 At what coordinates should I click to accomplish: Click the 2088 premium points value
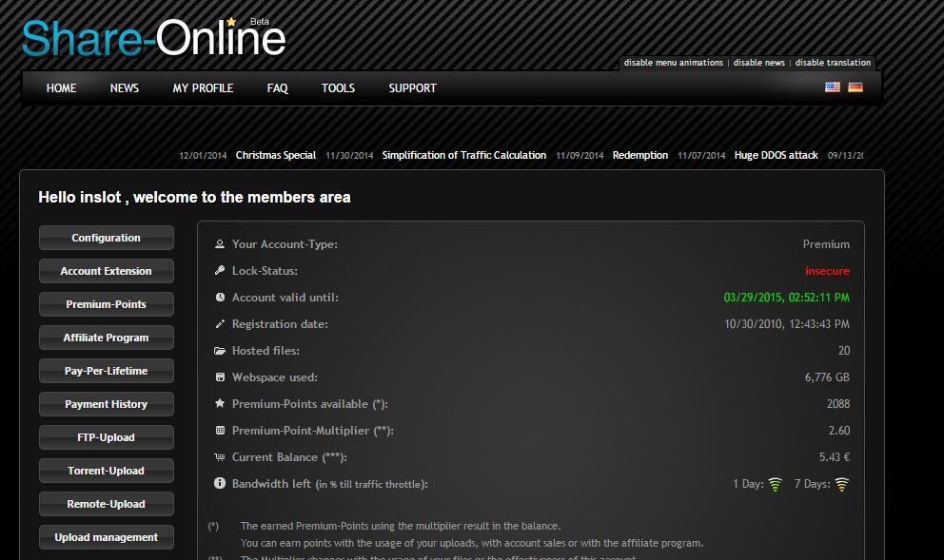838,404
